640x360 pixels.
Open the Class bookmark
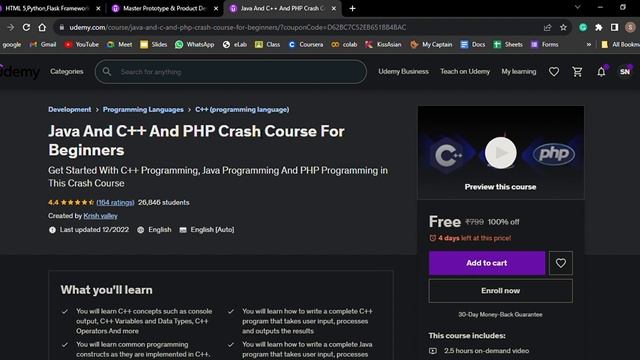click(267, 44)
